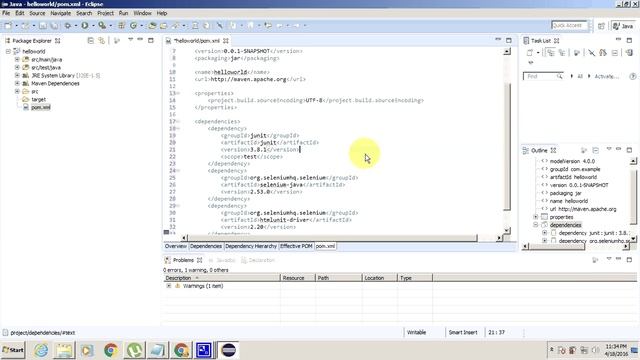The width and height of the screenshot is (640, 360).
Task: Expand properties node in Outline
Action: click(536, 217)
